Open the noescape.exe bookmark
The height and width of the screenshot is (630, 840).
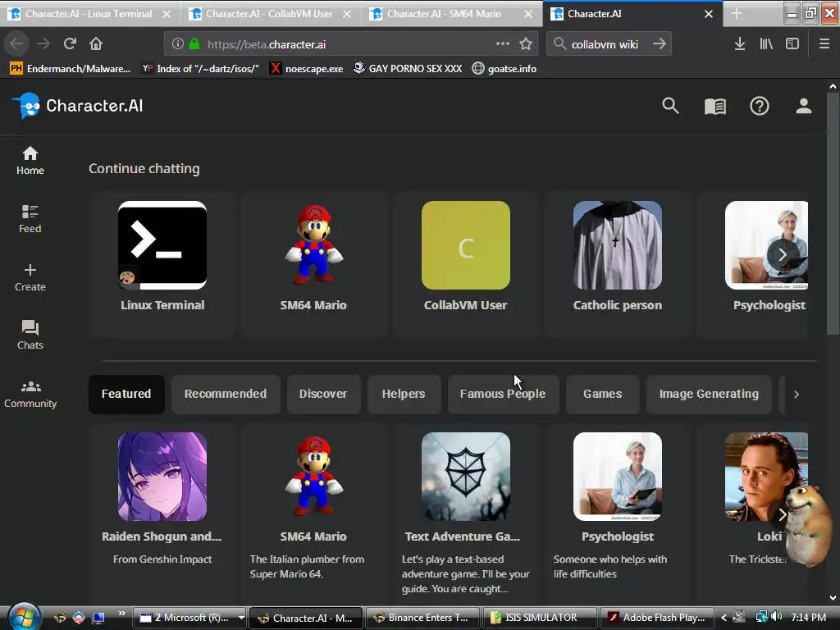point(307,69)
